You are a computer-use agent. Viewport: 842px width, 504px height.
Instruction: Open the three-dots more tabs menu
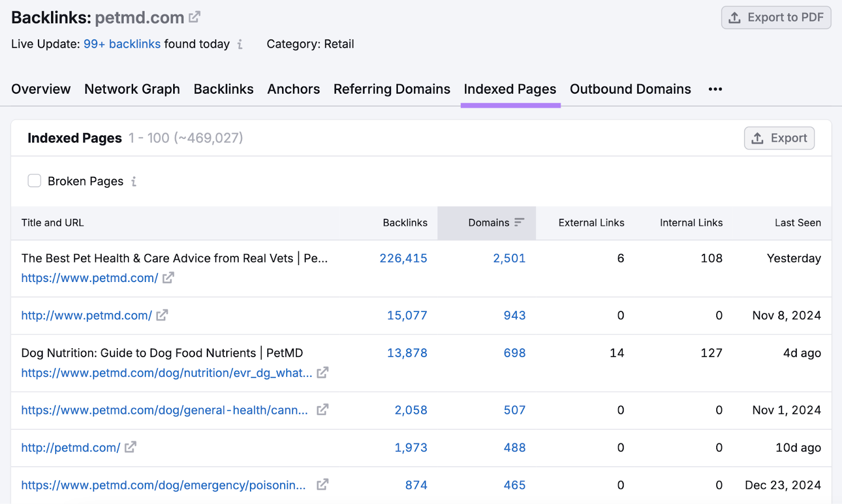tap(715, 89)
